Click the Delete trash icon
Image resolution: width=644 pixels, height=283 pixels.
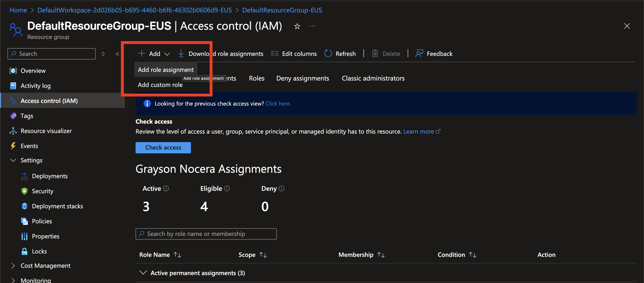click(375, 53)
